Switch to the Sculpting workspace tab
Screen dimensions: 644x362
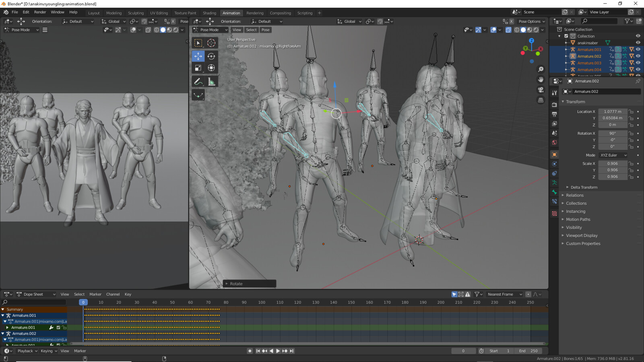(136, 13)
